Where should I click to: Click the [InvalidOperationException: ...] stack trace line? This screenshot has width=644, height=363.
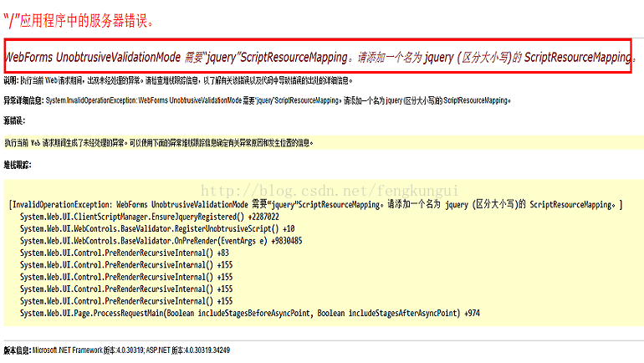(315, 204)
